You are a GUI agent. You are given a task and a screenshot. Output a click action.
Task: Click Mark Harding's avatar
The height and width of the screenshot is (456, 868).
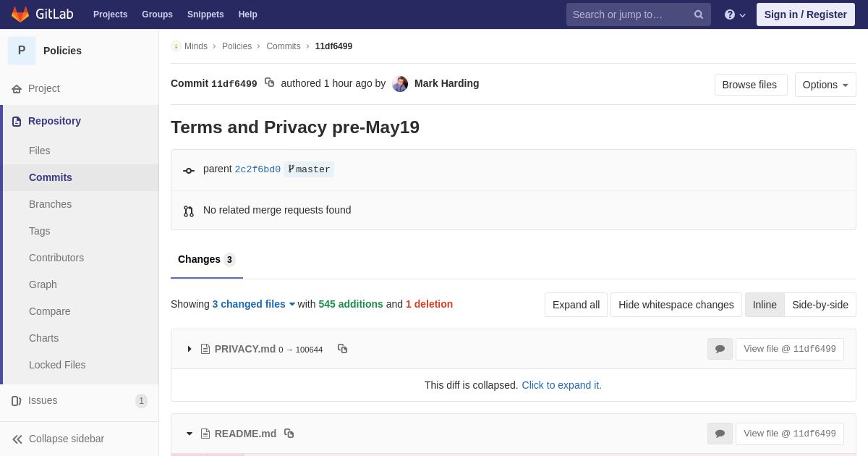coord(400,84)
